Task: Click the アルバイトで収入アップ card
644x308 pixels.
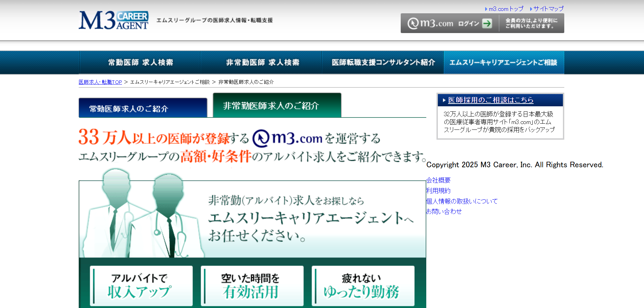Action: 141,286
